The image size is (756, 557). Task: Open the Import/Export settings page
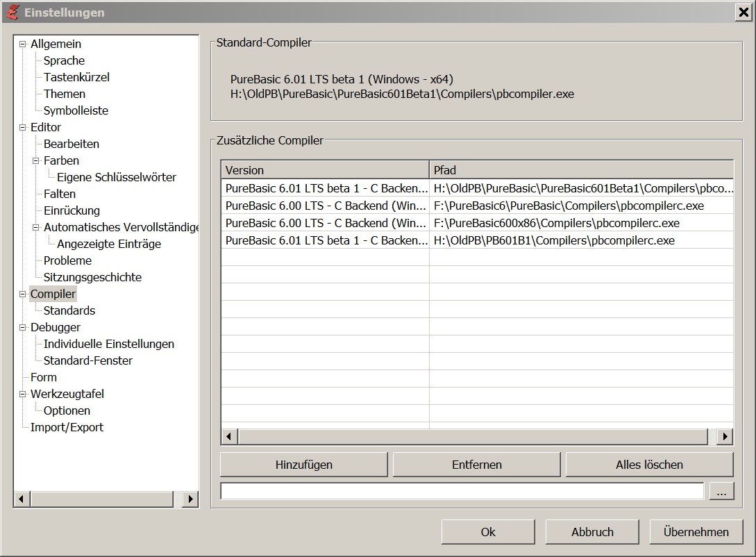(67, 427)
